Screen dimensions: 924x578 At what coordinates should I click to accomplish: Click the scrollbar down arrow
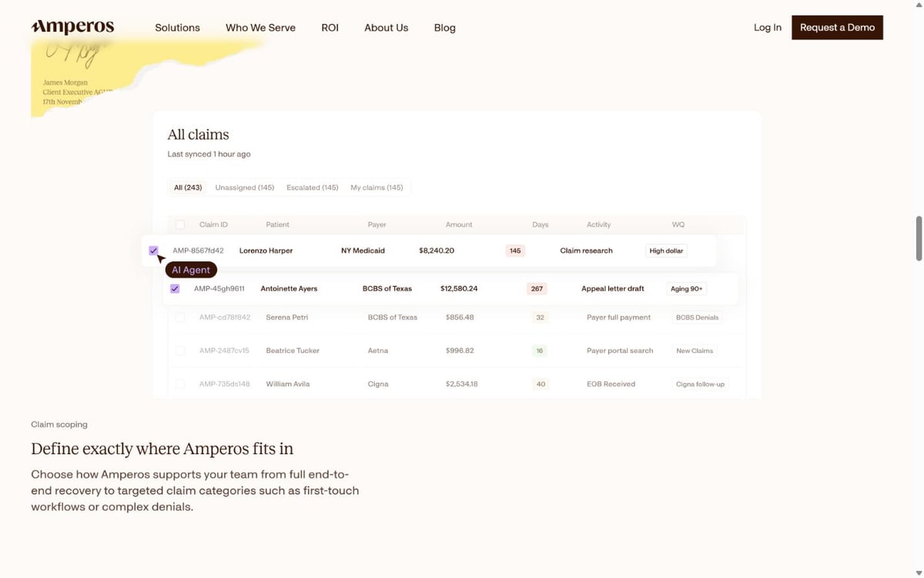(x=918, y=573)
